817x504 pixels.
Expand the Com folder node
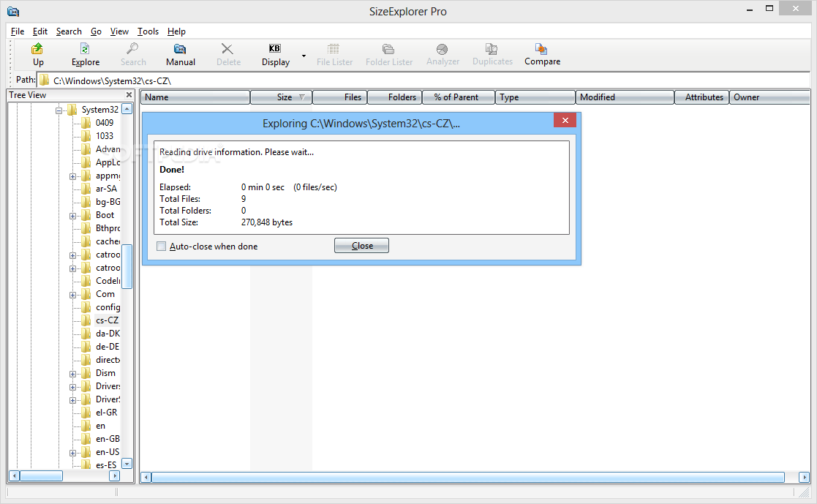pos(72,295)
